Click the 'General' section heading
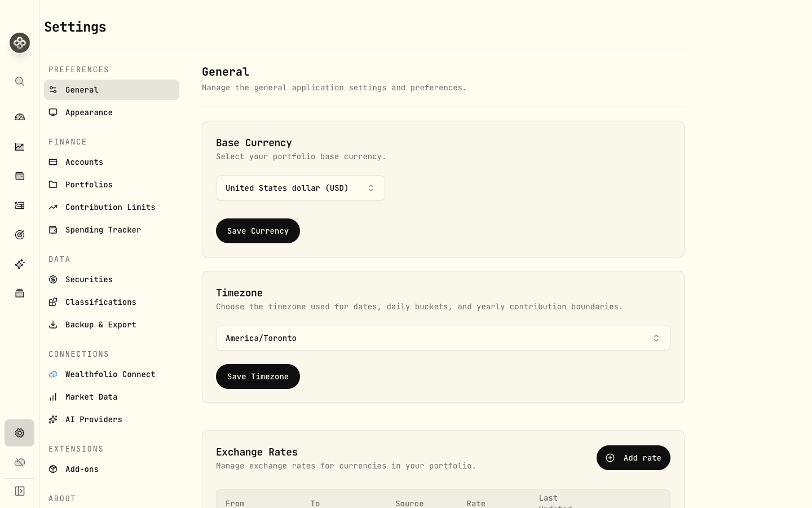This screenshot has height=508, width=812. (x=226, y=72)
